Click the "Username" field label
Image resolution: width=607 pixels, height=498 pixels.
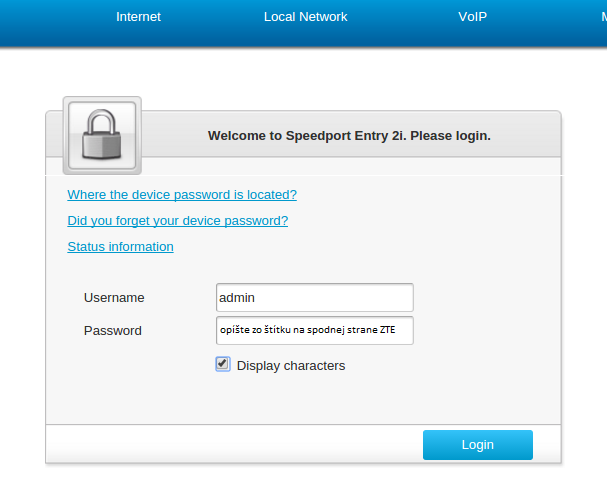coord(114,297)
